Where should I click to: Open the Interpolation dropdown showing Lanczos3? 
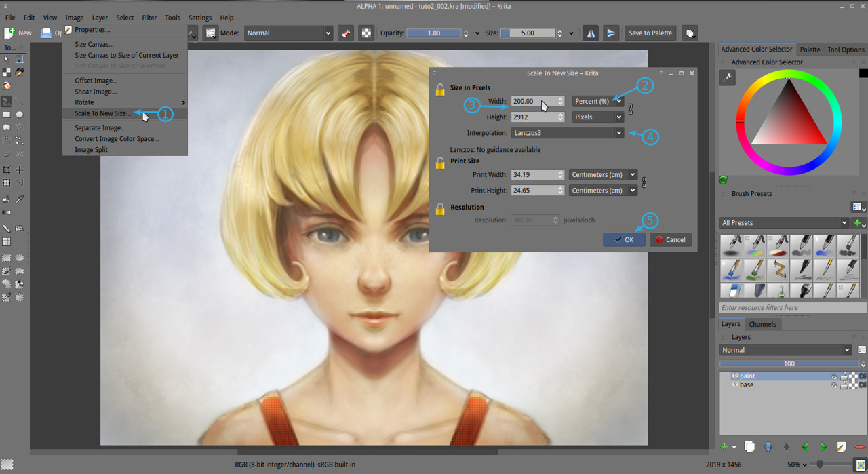567,132
